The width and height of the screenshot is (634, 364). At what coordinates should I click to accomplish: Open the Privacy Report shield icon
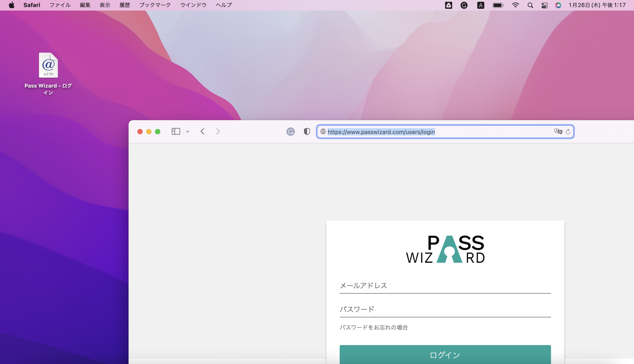(x=307, y=131)
